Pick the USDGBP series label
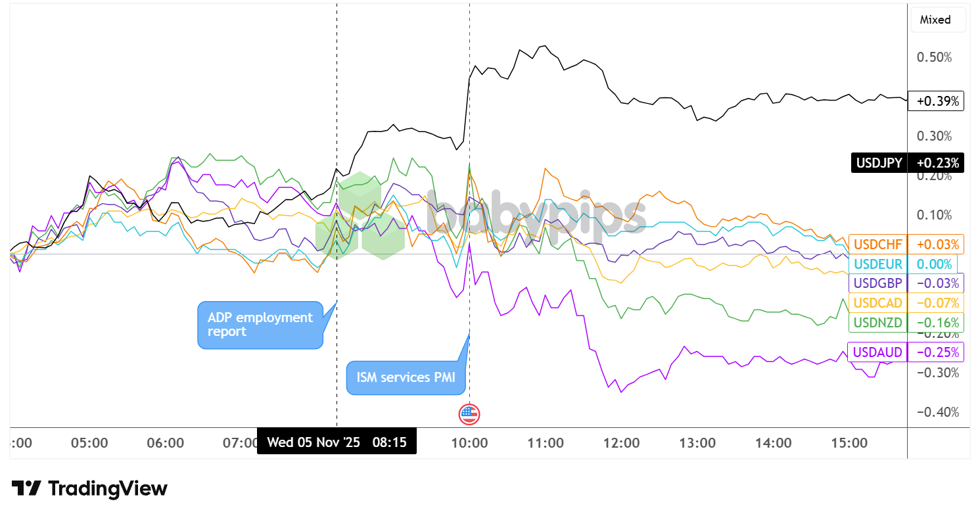The width and height of the screenshot is (980, 518). point(878,283)
